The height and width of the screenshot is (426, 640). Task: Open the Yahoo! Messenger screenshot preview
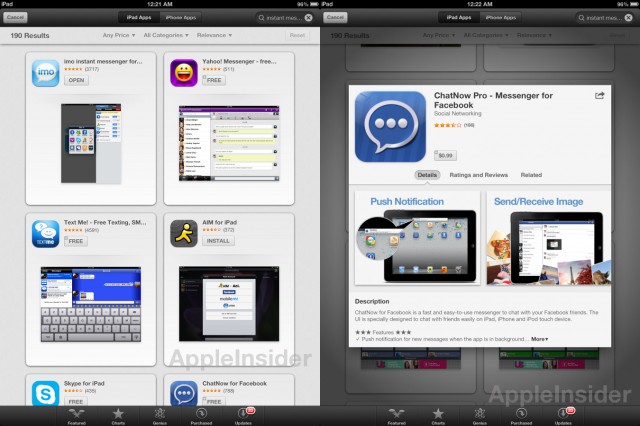point(229,143)
